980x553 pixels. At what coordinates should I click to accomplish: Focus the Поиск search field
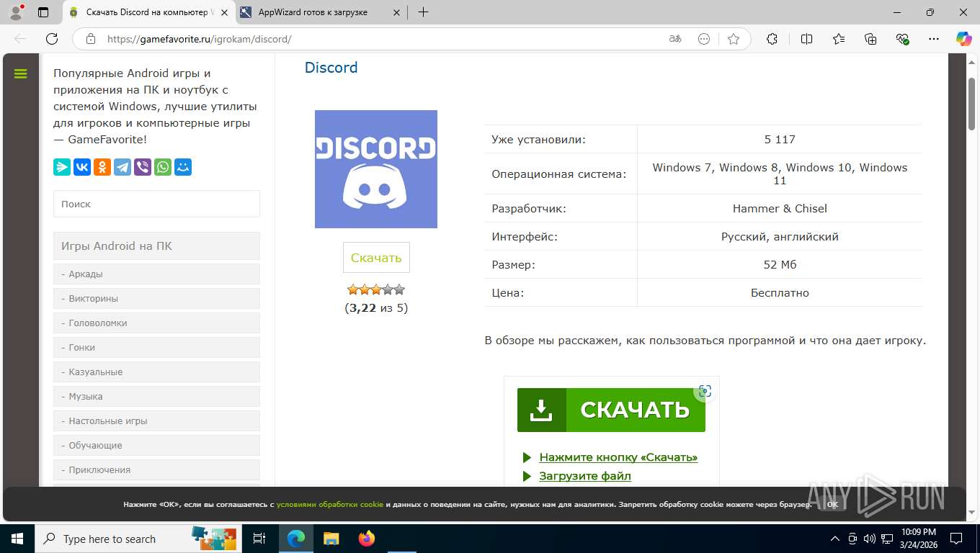point(156,204)
